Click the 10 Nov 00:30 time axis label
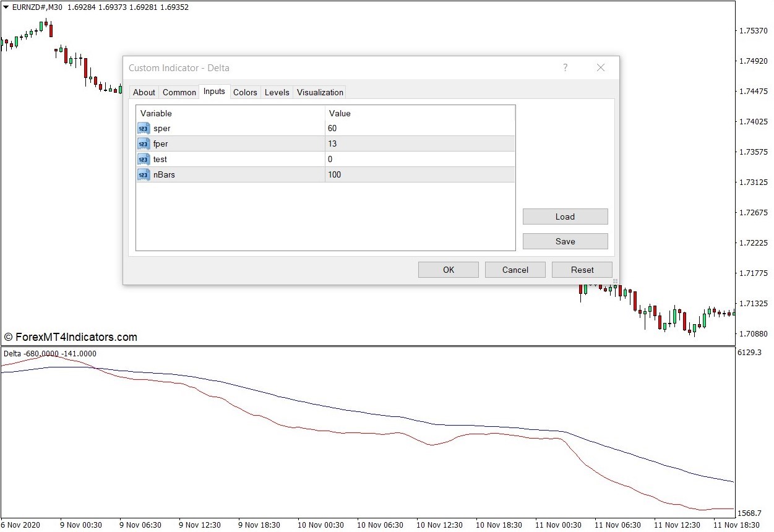This screenshot has width=774, height=532. click(x=320, y=525)
